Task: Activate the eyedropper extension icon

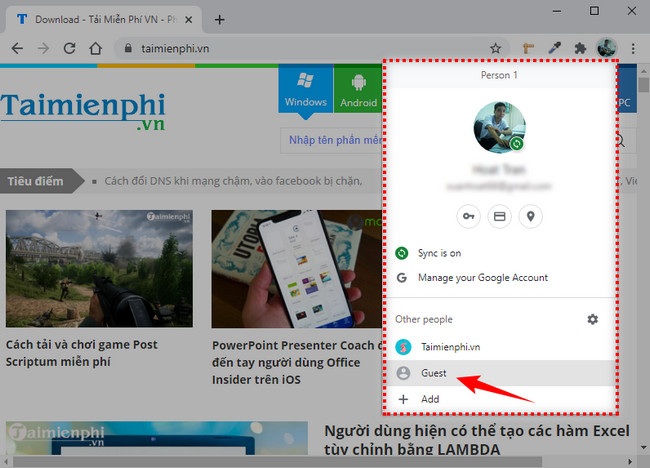Action: point(554,48)
